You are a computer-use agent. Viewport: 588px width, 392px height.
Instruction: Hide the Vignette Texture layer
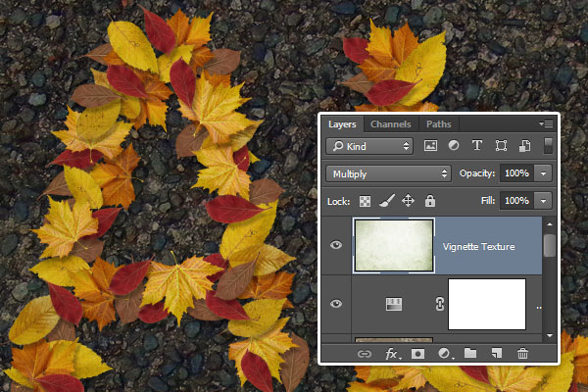tap(337, 245)
